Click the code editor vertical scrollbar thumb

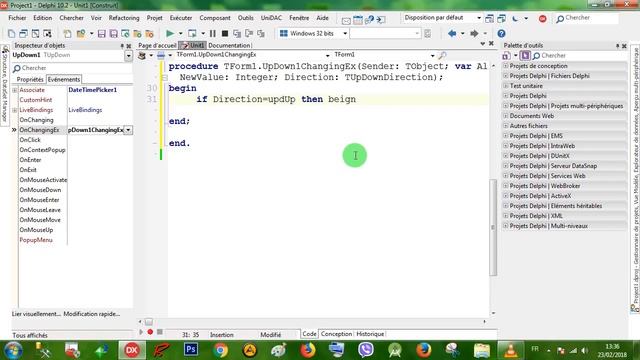coord(493,227)
